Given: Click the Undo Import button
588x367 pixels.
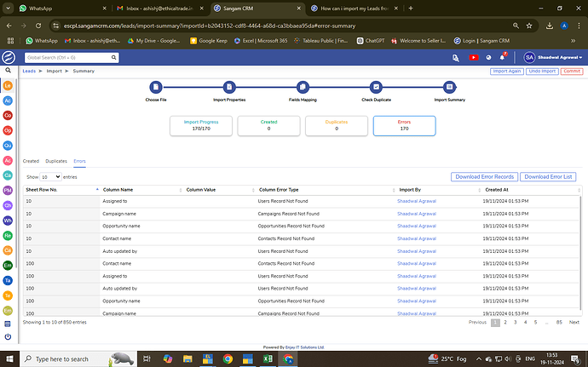Looking at the screenshot, I should (x=542, y=72).
